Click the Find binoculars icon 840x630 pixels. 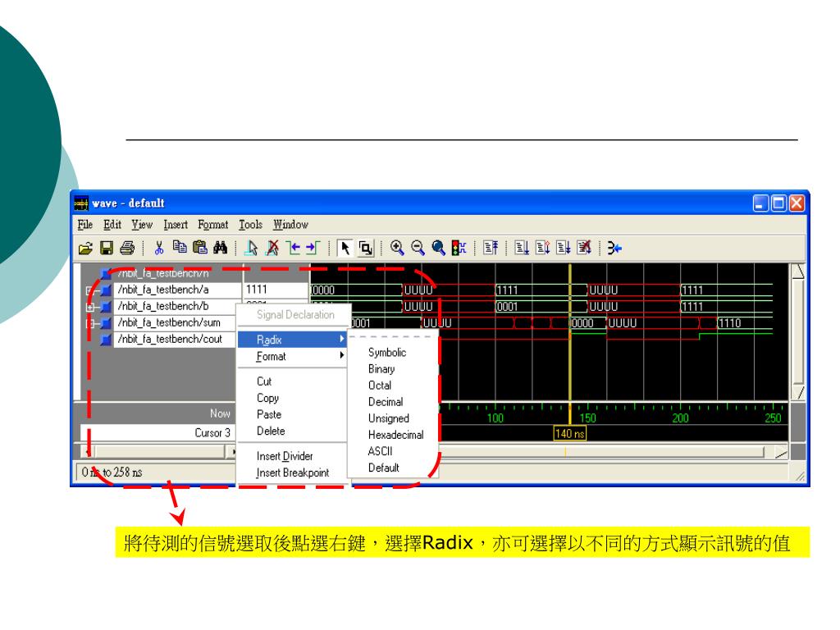[220, 247]
